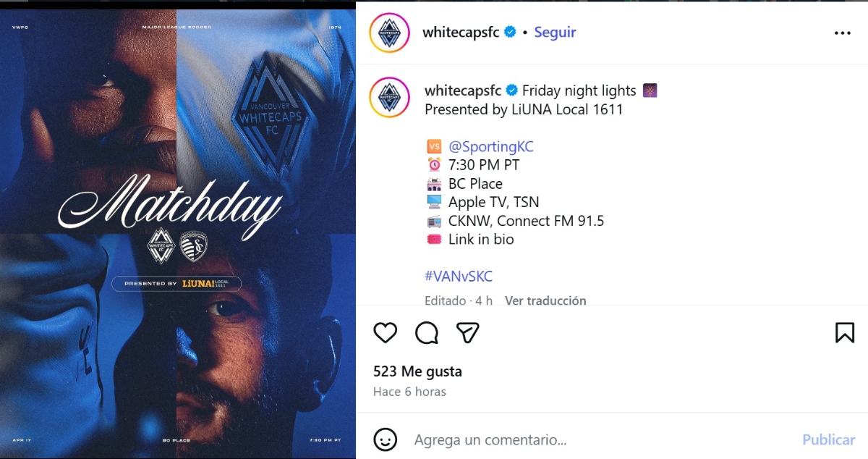Open the three-dot more options menu

pos(843,33)
